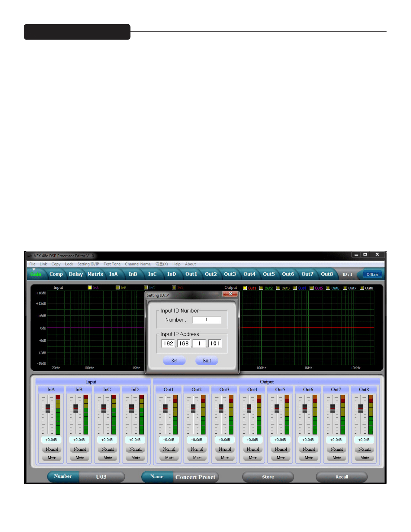Mute the InA channel
This screenshot has width=411, height=532.
52,458
